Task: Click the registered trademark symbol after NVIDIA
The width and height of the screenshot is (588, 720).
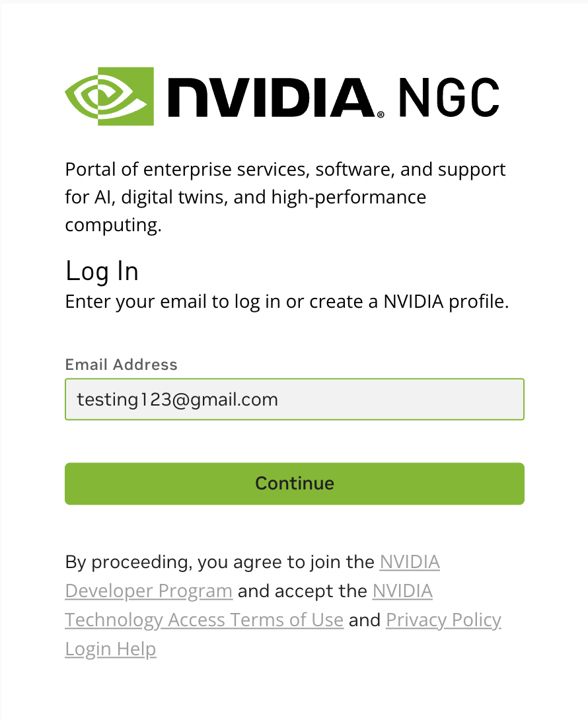Action: click(381, 114)
